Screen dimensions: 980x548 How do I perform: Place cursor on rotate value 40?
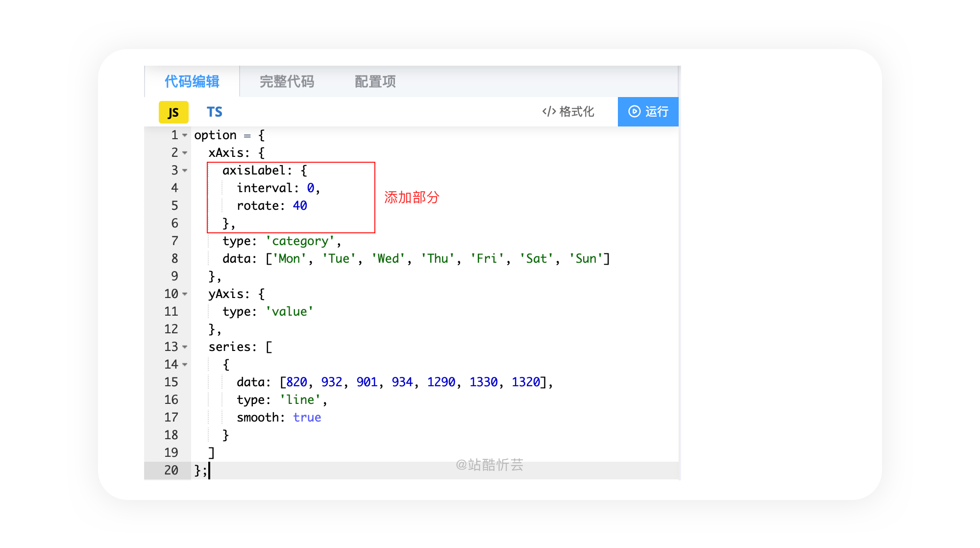pyautogui.click(x=300, y=206)
